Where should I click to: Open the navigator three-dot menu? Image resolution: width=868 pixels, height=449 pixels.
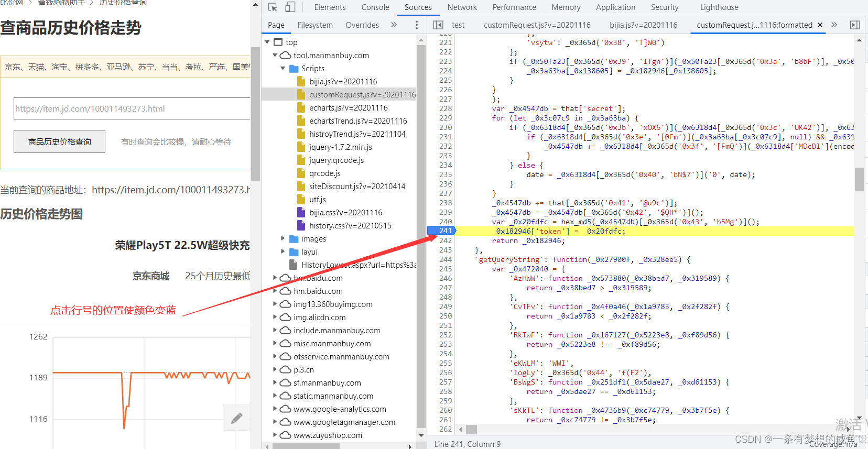pyautogui.click(x=417, y=25)
